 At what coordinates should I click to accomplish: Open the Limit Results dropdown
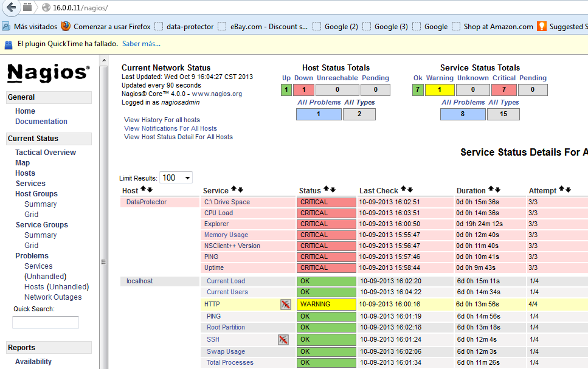point(176,178)
